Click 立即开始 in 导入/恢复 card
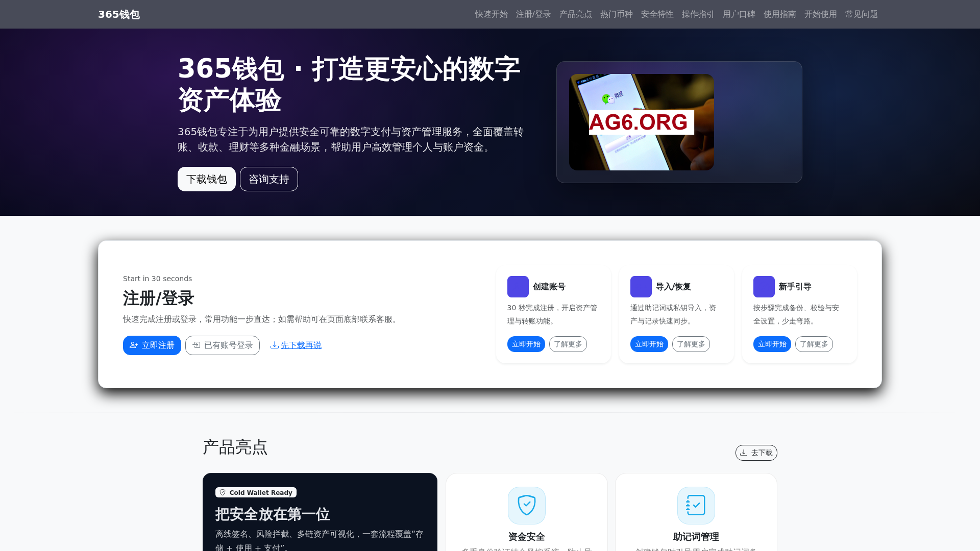 (x=649, y=344)
